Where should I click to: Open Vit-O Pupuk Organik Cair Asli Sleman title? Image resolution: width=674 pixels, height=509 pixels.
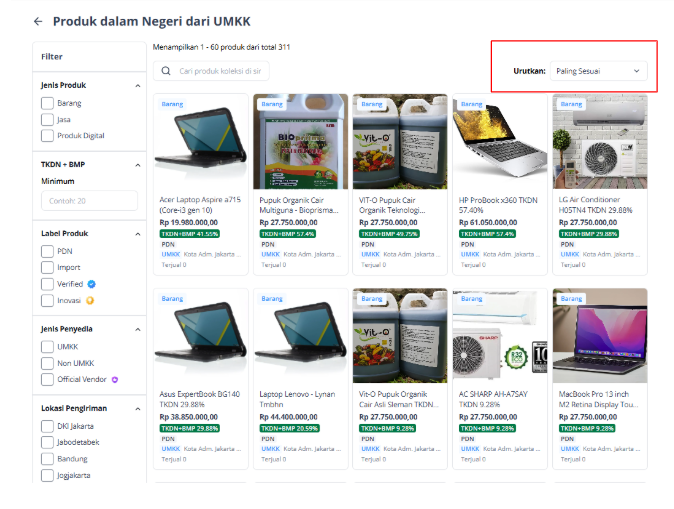398,399
